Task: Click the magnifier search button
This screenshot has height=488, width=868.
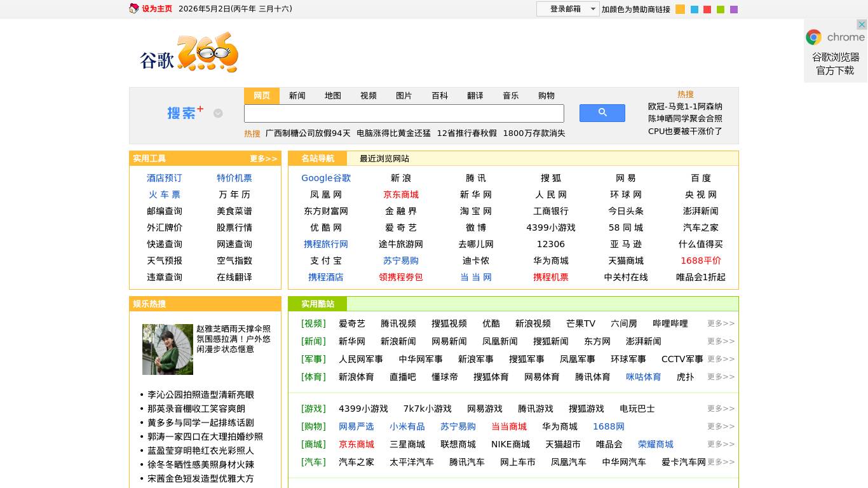Action: point(602,113)
